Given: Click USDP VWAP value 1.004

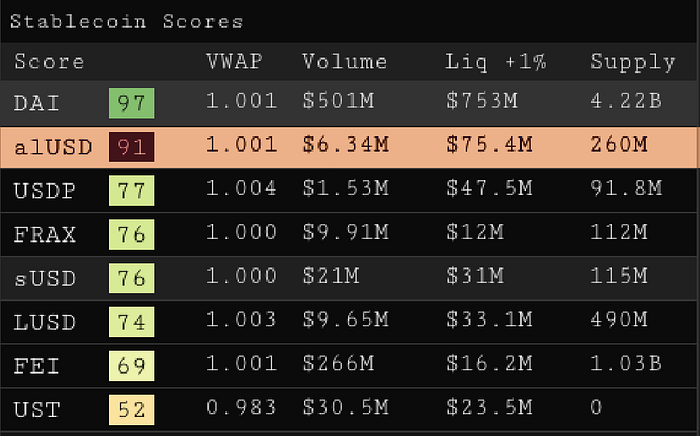Looking at the screenshot, I should point(241,188).
